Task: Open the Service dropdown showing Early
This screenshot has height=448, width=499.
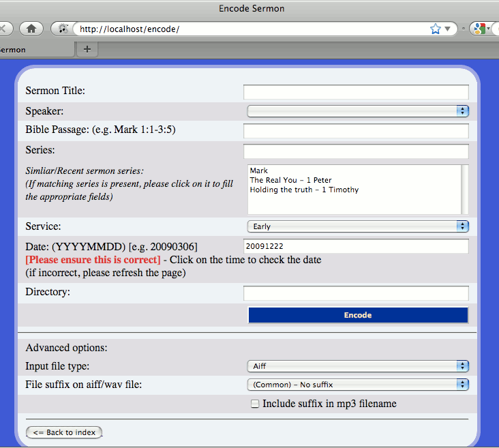Action: point(358,226)
